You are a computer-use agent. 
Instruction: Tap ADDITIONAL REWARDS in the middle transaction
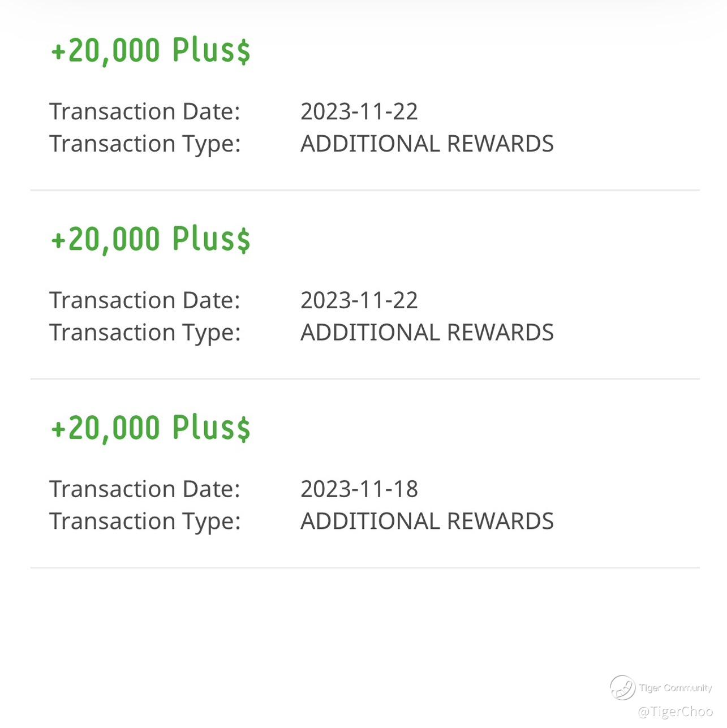[427, 333]
